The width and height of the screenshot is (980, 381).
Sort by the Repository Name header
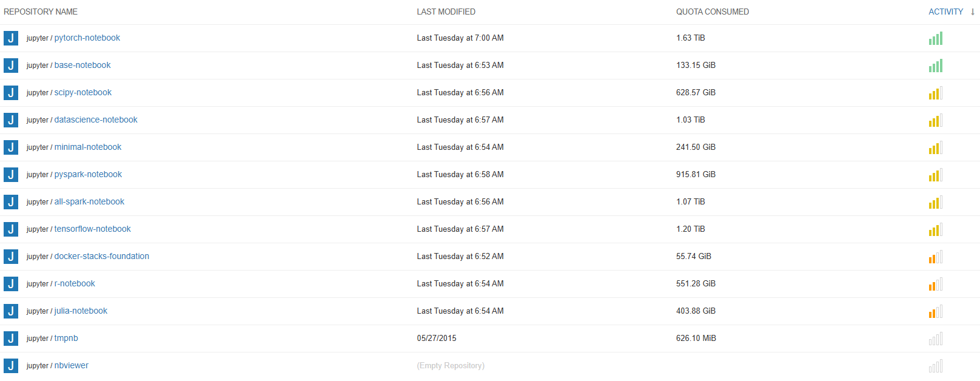(x=41, y=12)
